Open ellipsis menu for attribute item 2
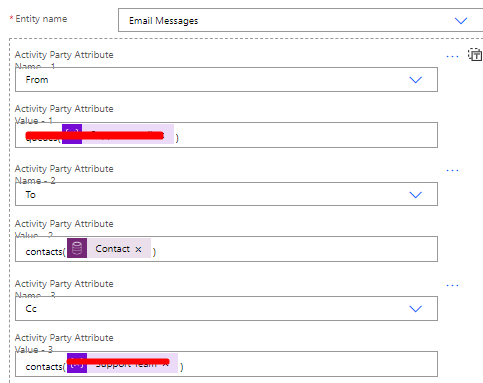 click(452, 170)
